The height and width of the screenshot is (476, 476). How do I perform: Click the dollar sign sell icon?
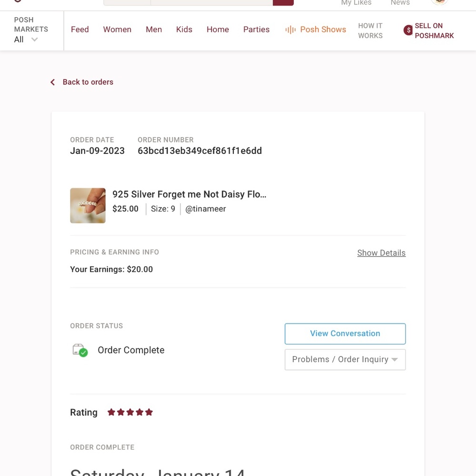[408, 30]
